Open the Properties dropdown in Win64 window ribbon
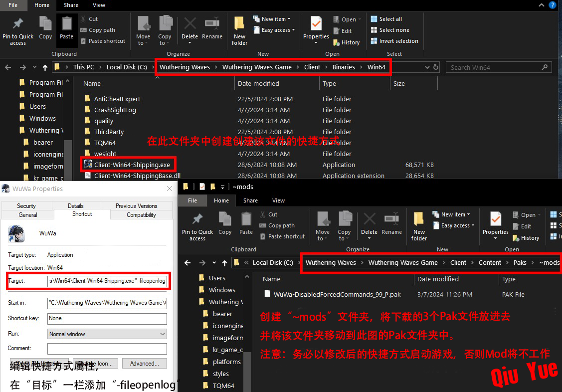 tap(316, 42)
